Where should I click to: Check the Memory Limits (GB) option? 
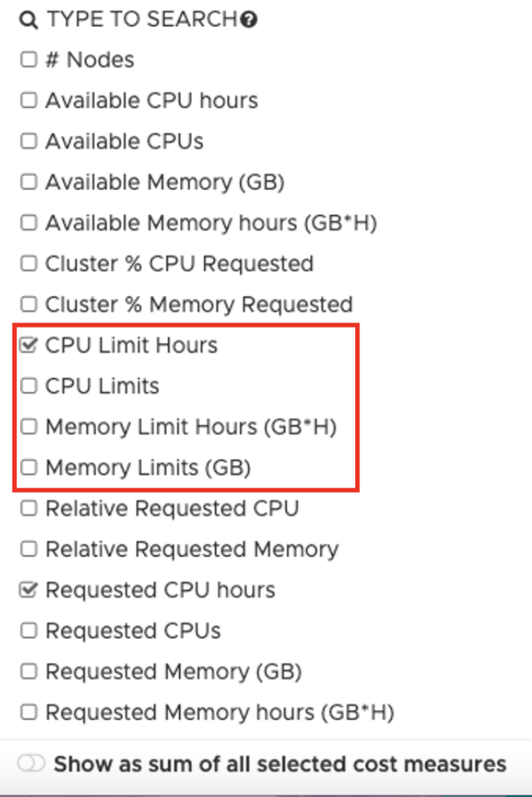point(28,468)
